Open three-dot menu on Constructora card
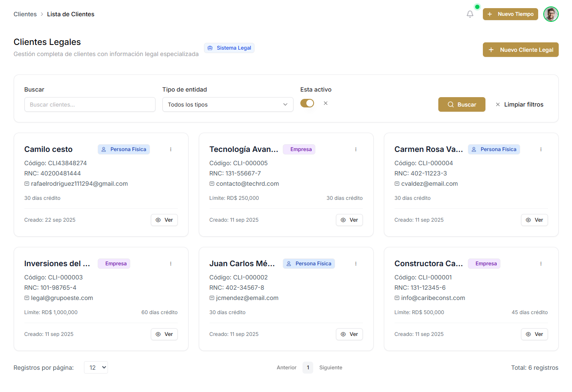This screenshot has height=392, width=572. (541, 264)
